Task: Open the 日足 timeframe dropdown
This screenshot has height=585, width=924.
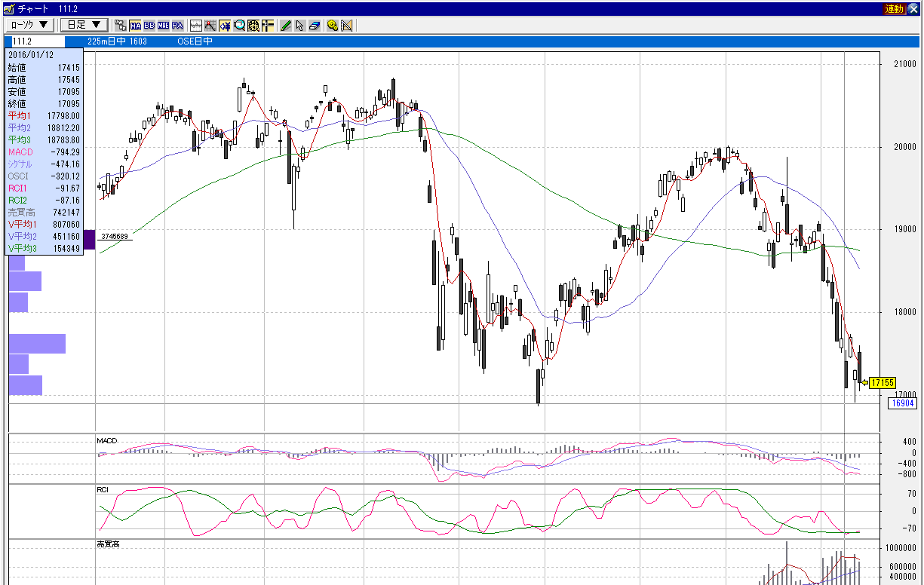Action: [84, 25]
